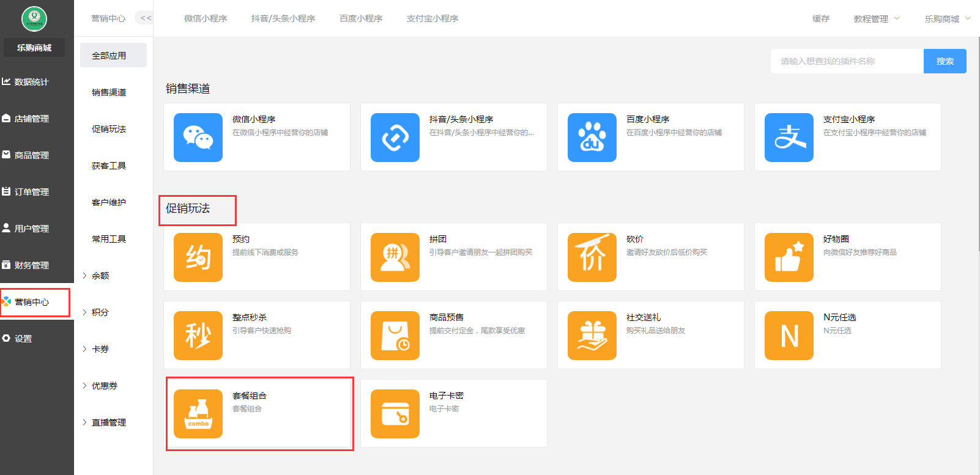Open the 好物圈 thumbs-up icon
The width and height of the screenshot is (980, 475).
pos(789,257)
